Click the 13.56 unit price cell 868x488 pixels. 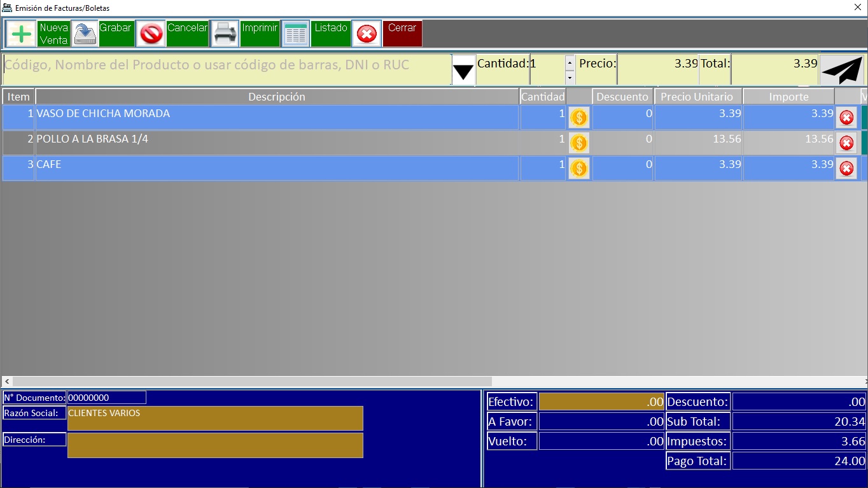698,143
